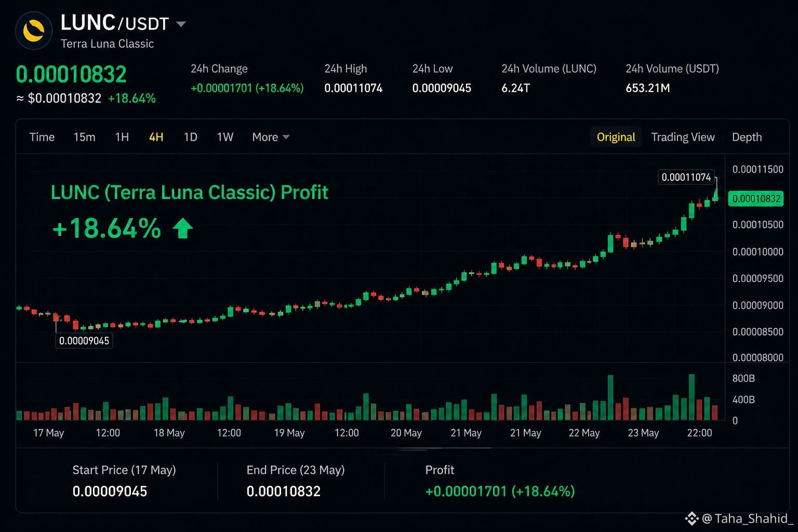Click the 24h Change value +0.00001701

(247, 88)
